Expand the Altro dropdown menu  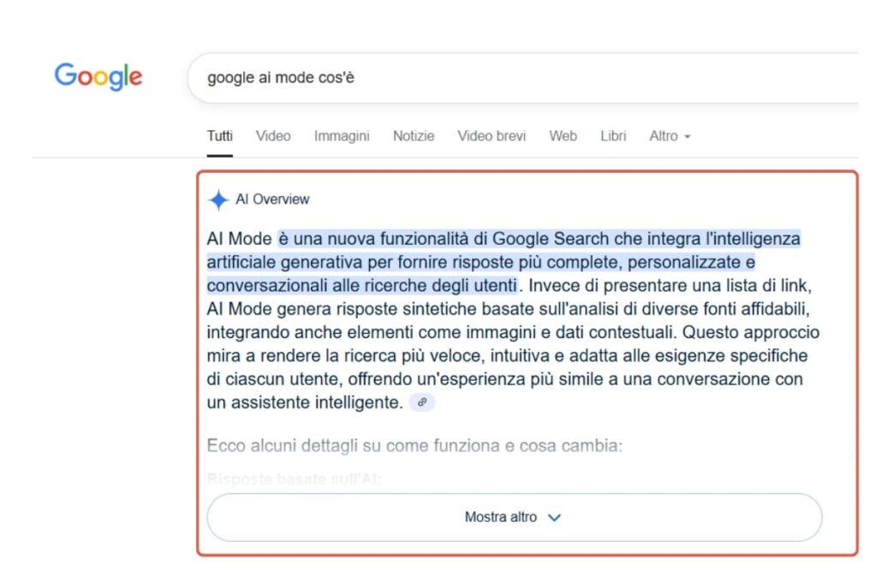670,136
